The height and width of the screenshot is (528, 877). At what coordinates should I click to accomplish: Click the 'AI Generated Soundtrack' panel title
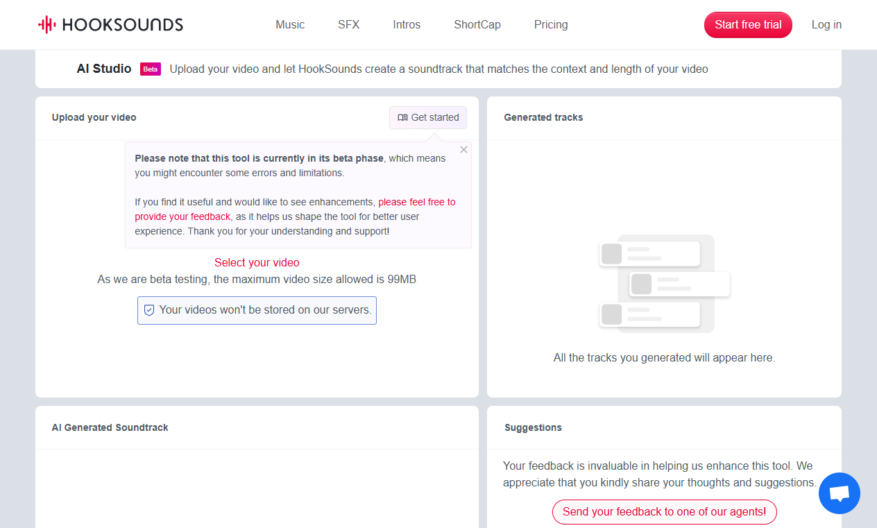(x=110, y=427)
